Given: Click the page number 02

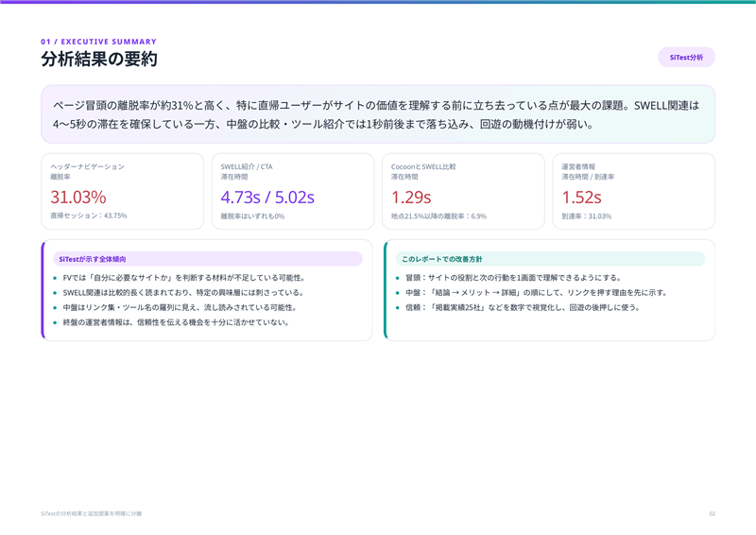Looking at the screenshot, I should (713, 514).
